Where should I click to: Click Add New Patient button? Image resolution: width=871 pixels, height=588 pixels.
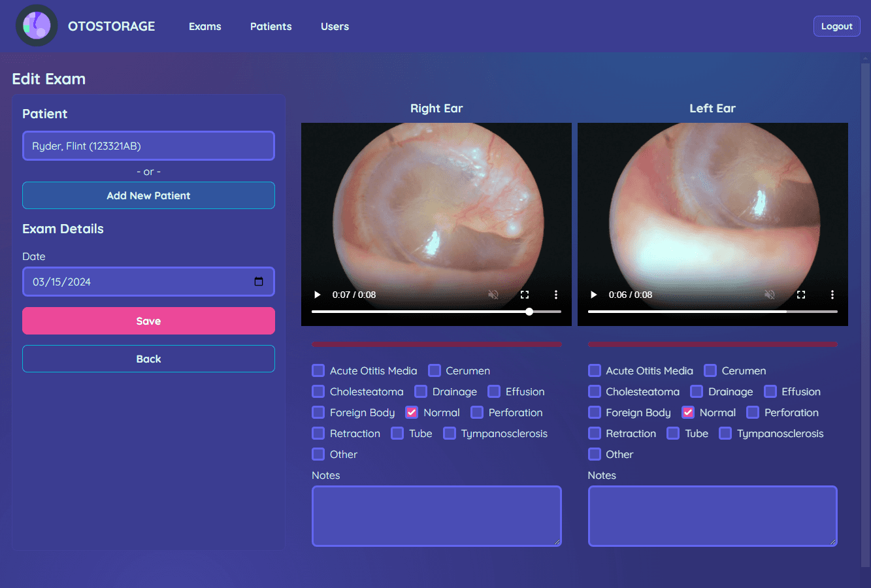148,195
